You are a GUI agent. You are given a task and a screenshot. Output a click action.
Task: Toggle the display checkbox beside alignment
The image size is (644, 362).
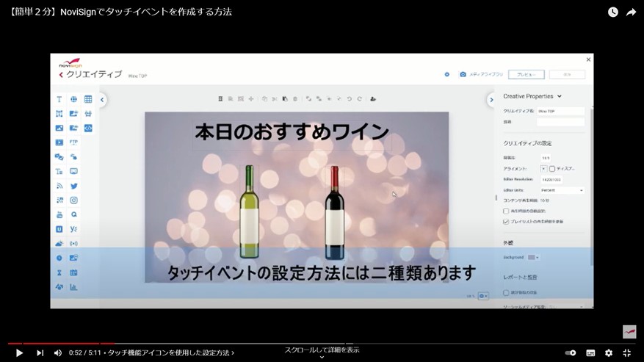(552, 169)
